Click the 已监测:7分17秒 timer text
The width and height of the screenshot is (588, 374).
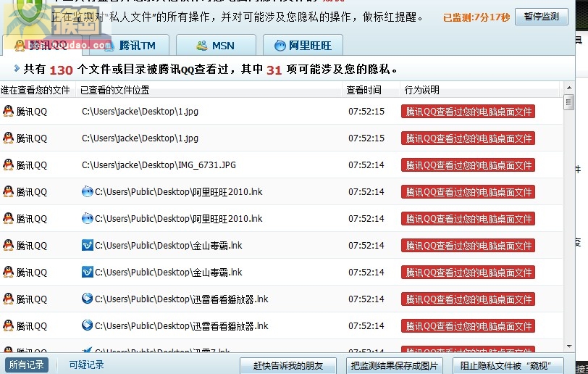click(476, 17)
